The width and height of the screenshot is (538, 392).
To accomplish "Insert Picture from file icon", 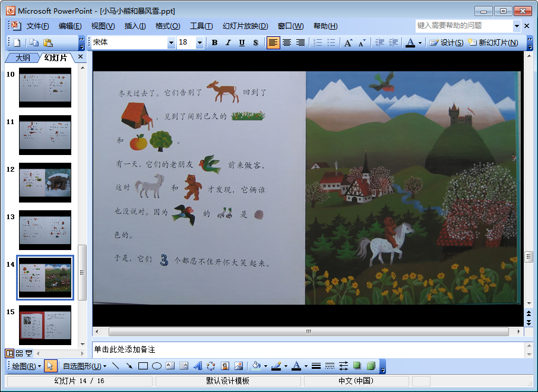I will [x=239, y=366].
